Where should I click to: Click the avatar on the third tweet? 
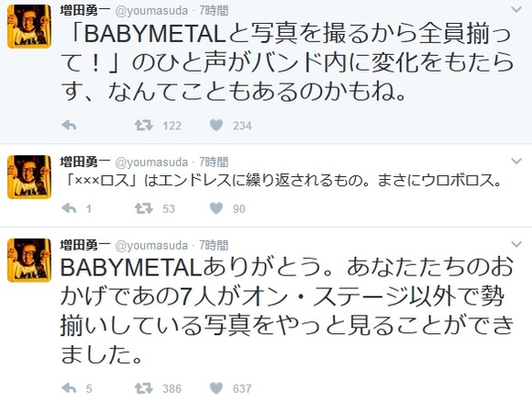click(x=29, y=261)
